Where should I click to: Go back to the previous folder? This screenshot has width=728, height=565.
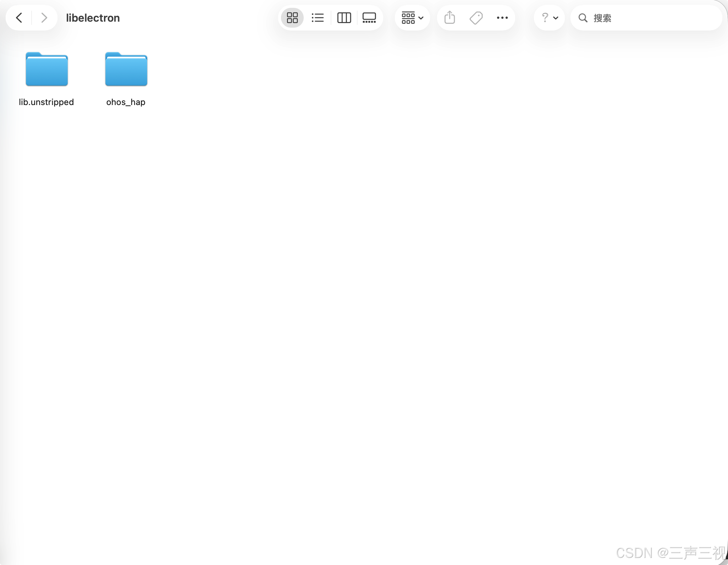19,18
